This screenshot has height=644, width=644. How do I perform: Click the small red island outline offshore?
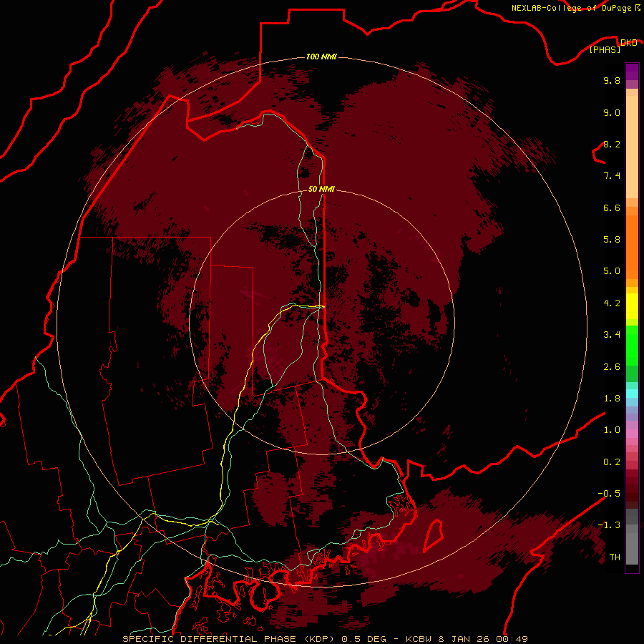point(433,535)
